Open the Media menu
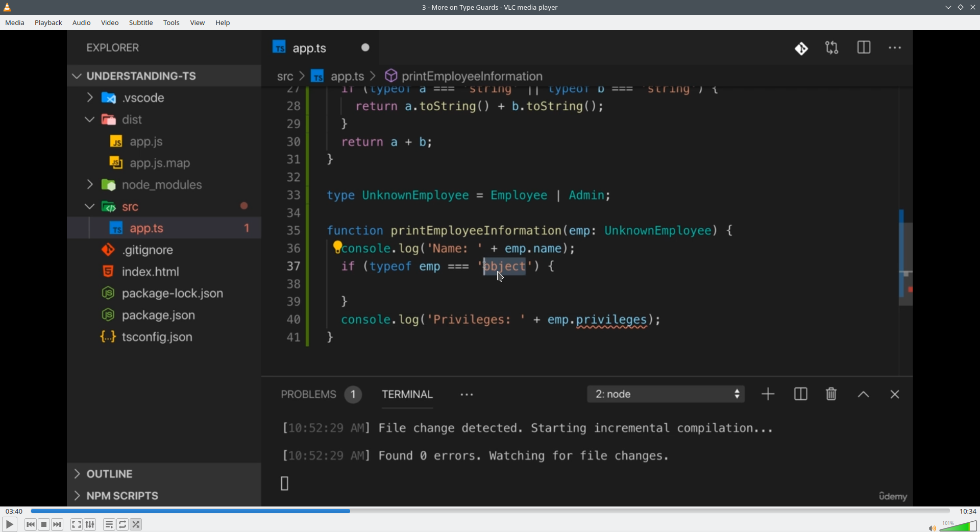This screenshot has height=532, width=980. [x=15, y=23]
